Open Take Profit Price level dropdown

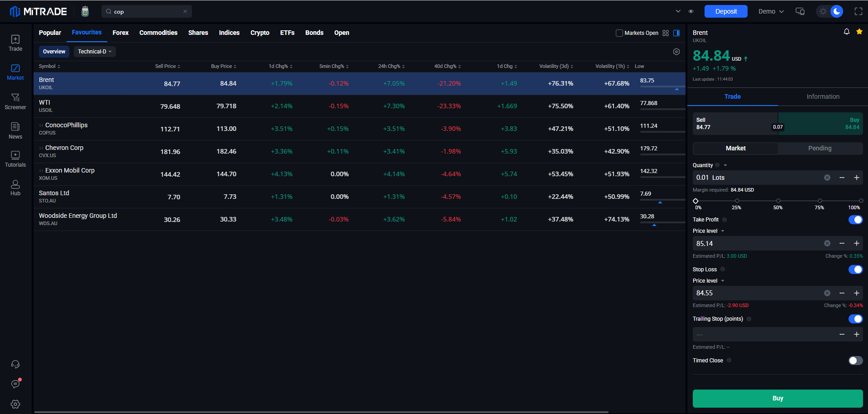tap(723, 231)
